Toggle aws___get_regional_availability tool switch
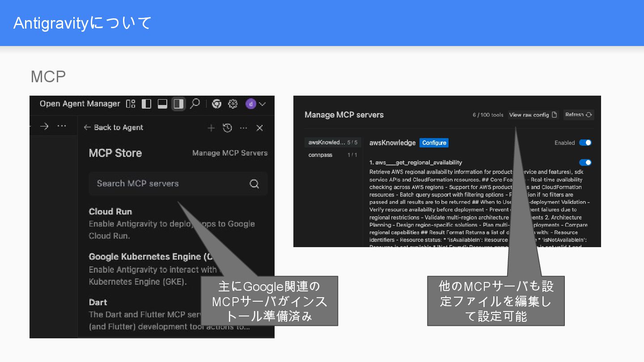The height and width of the screenshot is (362, 644). 585,162
